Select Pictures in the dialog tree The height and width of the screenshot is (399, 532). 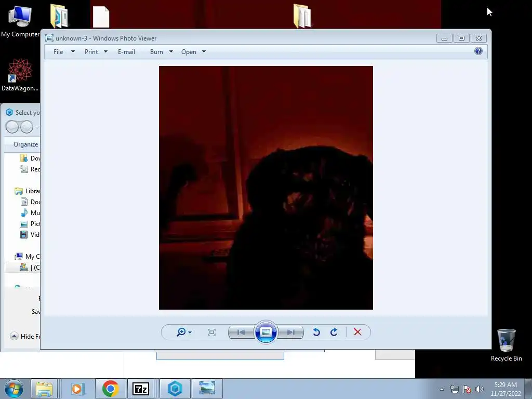click(30, 223)
